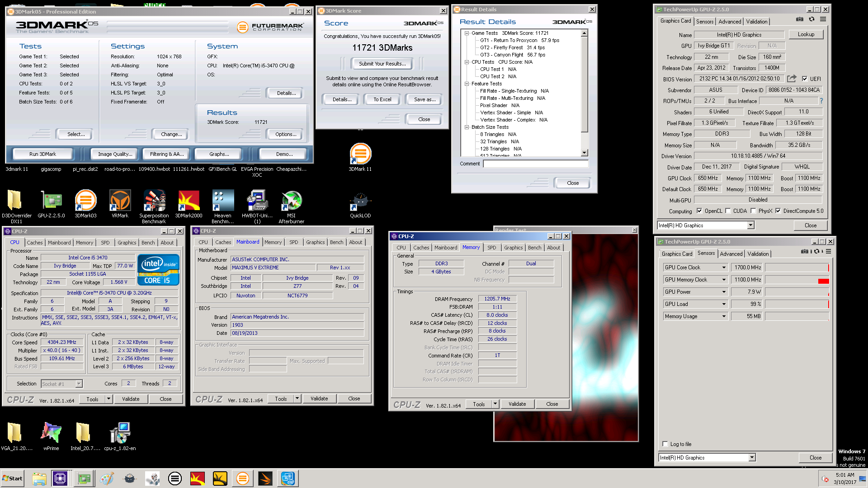Open Validation tab in GPU-Z Sensors window

[758, 254]
